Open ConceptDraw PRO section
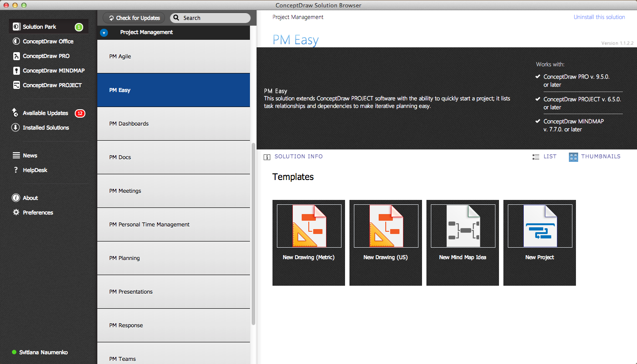Viewport: 637px width, 364px height. pos(46,56)
